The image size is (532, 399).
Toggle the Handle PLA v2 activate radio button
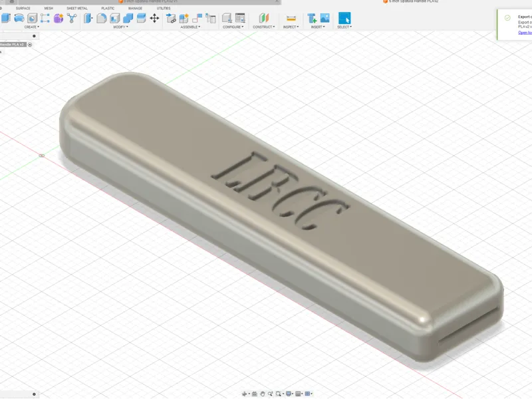(x=30, y=45)
